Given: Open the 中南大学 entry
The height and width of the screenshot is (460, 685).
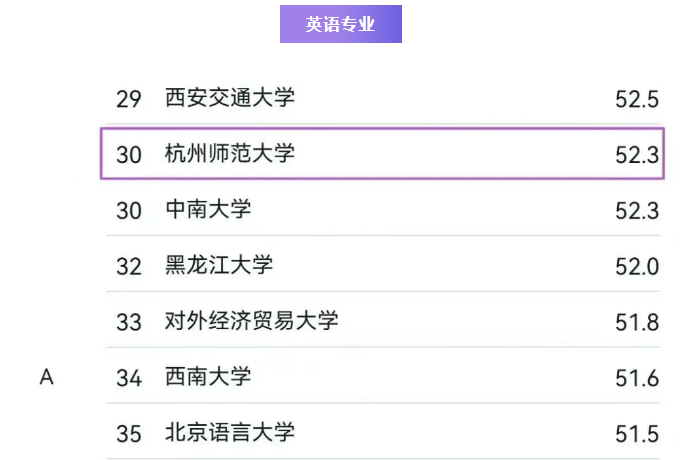Looking at the screenshot, I should click(207, 210).
